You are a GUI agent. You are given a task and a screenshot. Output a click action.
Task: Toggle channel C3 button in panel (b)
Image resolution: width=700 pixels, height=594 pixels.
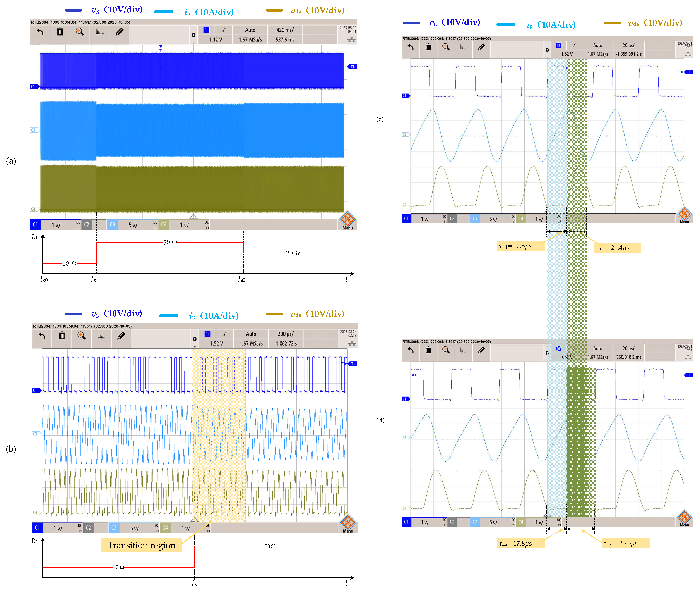coord(114,528)
